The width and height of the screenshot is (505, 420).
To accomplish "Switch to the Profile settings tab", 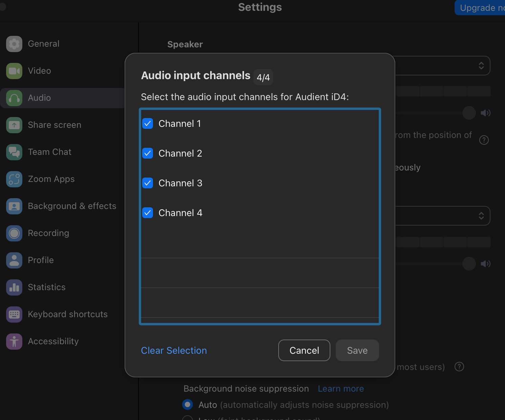I will click(41, 260).
